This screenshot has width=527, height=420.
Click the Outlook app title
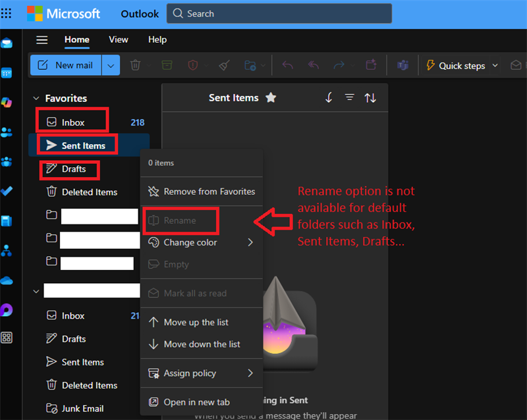[x=140, y=14]
